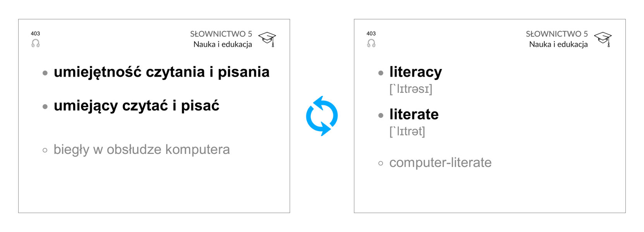Click graduation cap icon on left card
This screenshot has height=232, width=644.
point(267,39)
